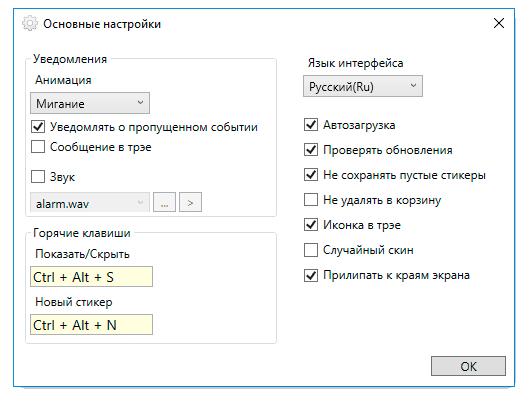The image size is (524, 397).
Task: Play the alarm.wav sound with the > button
Action: click(x=190, y=202)
